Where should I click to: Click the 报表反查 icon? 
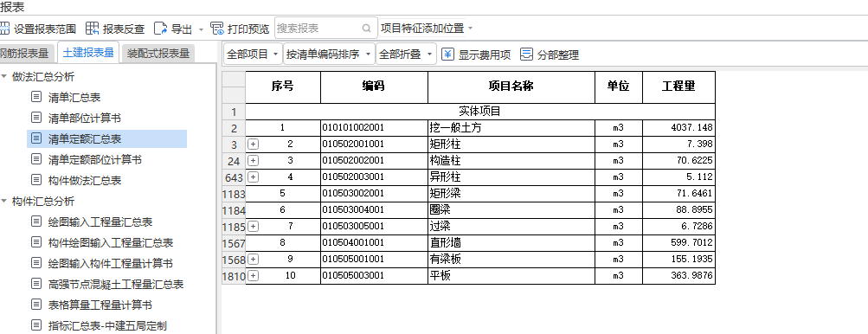[93, 29]
